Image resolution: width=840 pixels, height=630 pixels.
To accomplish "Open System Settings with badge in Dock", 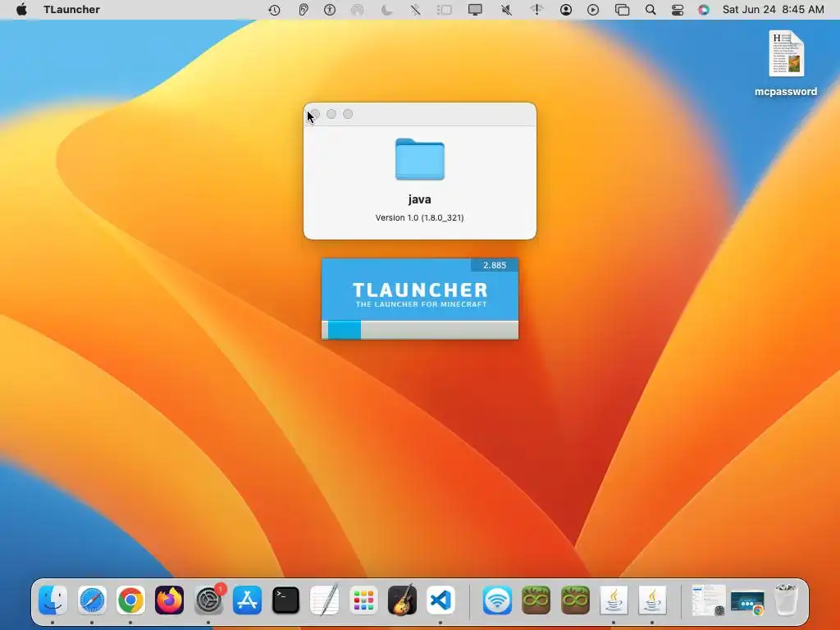I will 208,600.
